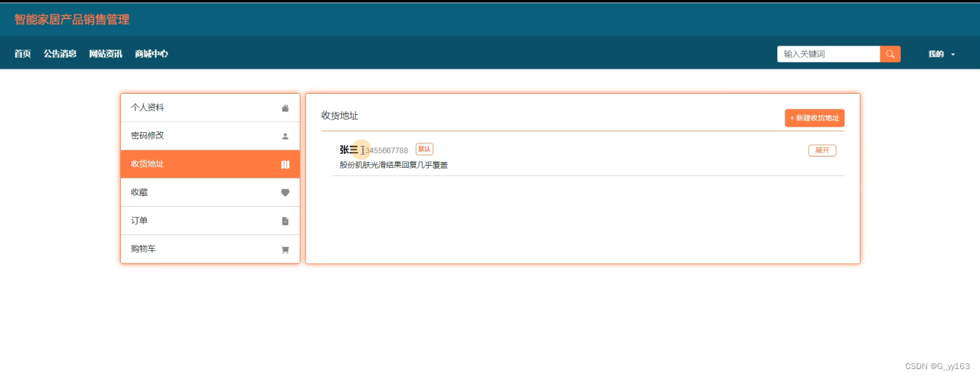
Task: Click the 智能家居产品销售管理 site title
Action: pos(72,20)
